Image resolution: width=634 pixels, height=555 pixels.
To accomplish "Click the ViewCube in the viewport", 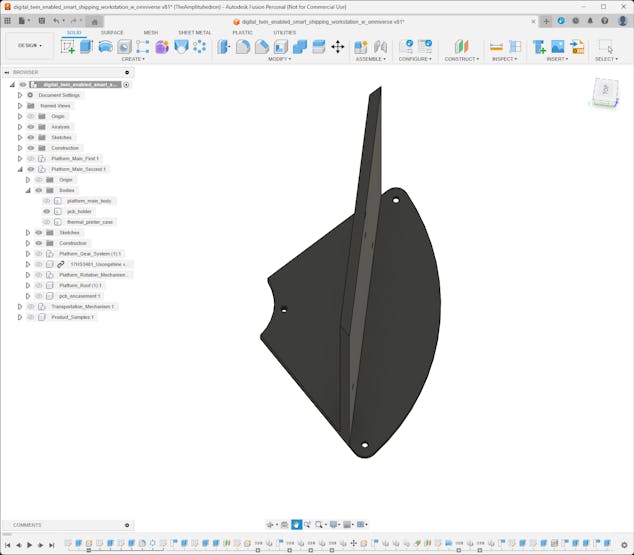I will click(x=605, y=92).
